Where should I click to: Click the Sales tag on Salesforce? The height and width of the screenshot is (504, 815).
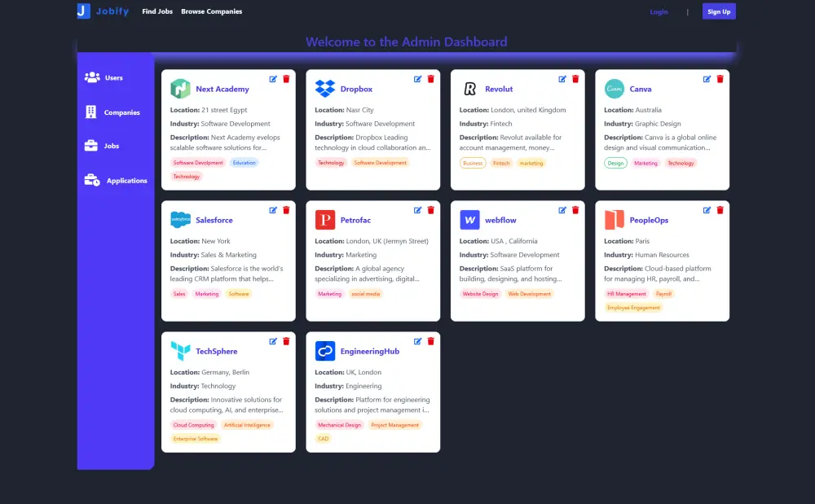coord(178,294)
